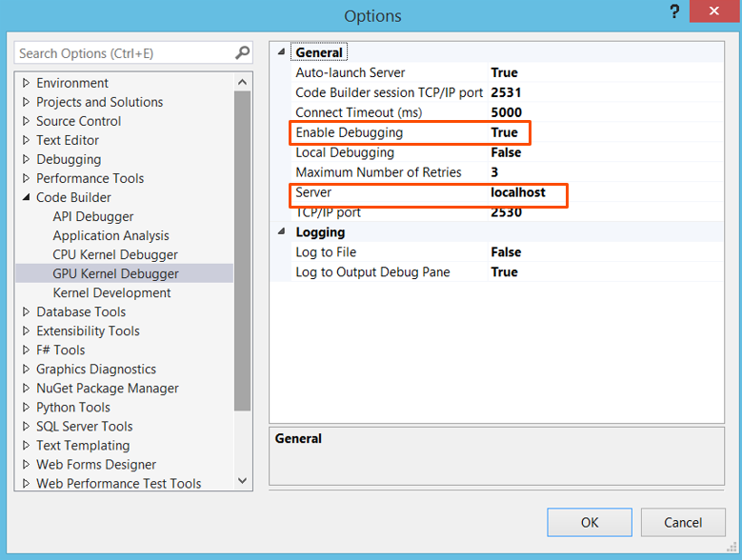Toggle the Enable Debugging value
This screenshot has height=560, width=742.
pos(504,132)
